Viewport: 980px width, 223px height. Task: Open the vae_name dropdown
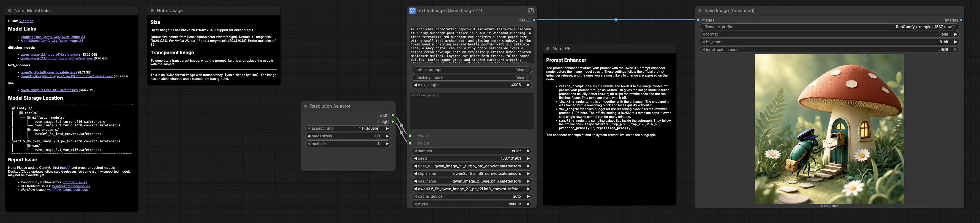pos(472,181)
